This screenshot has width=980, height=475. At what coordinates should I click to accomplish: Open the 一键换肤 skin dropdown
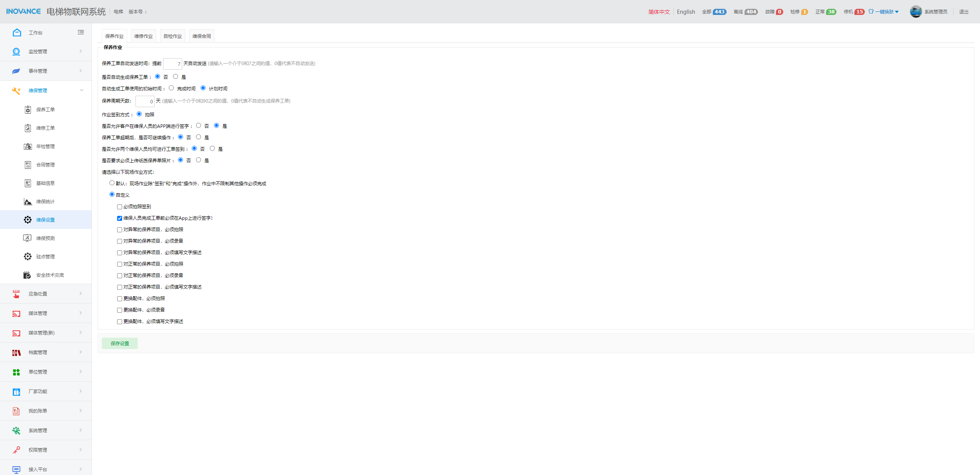pos(884,11)
